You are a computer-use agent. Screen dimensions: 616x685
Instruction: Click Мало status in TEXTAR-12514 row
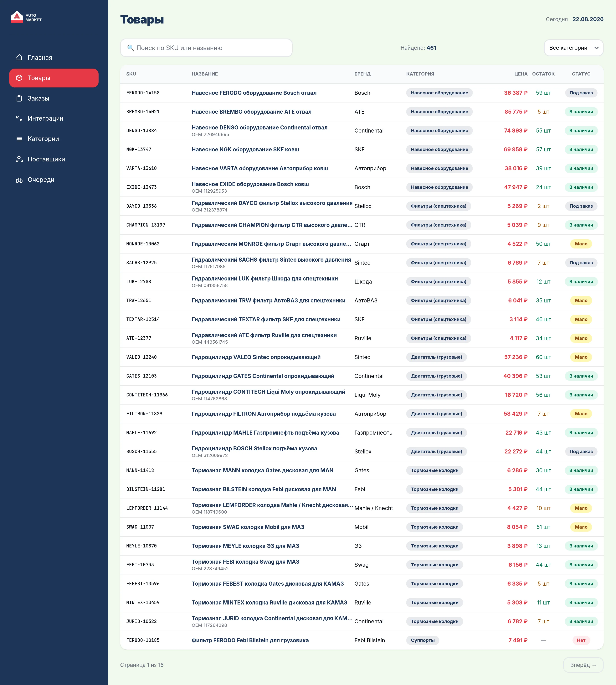pyautogui.click(x=581, y=319)
